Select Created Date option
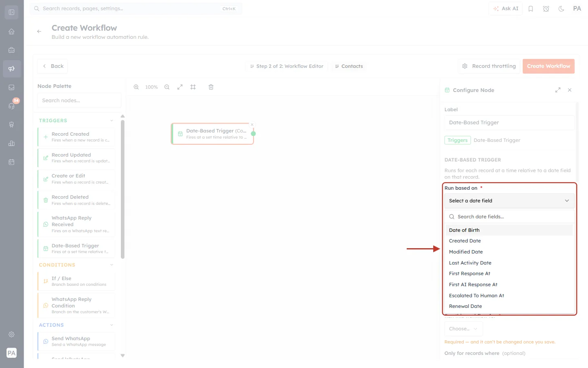Viewport: 588px width, 368px height. point(509,241)
